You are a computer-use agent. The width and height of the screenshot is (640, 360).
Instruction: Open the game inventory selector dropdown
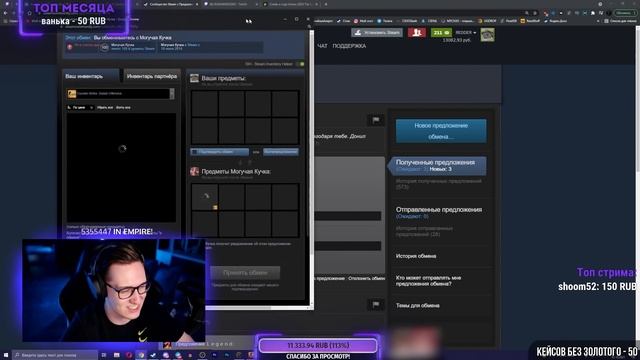pyautogui.click(x=121, y=94)
